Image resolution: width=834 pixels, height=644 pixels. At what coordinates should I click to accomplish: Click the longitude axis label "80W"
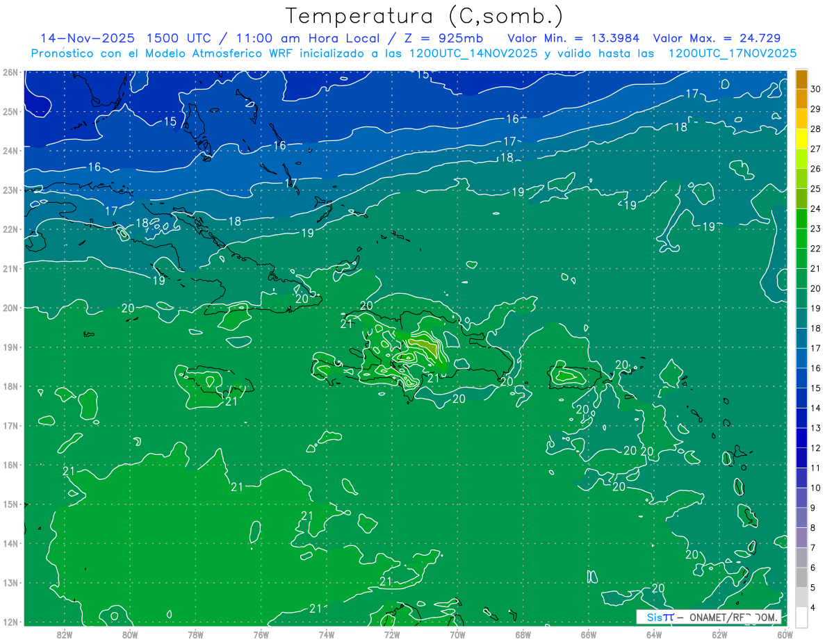pos(130,634)
